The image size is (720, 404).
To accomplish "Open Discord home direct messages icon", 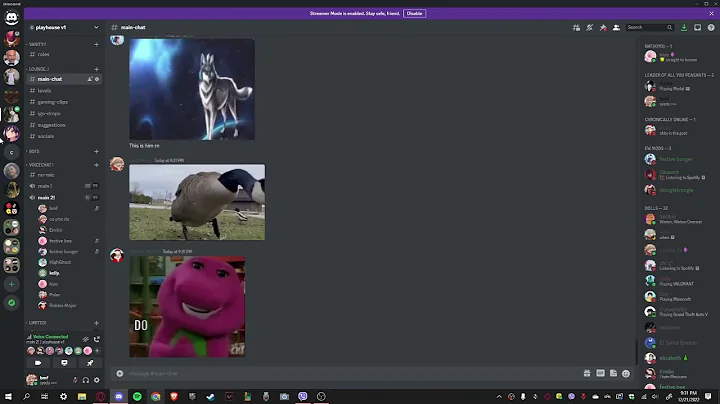I will pyautogui.click(x=11, y=17).
